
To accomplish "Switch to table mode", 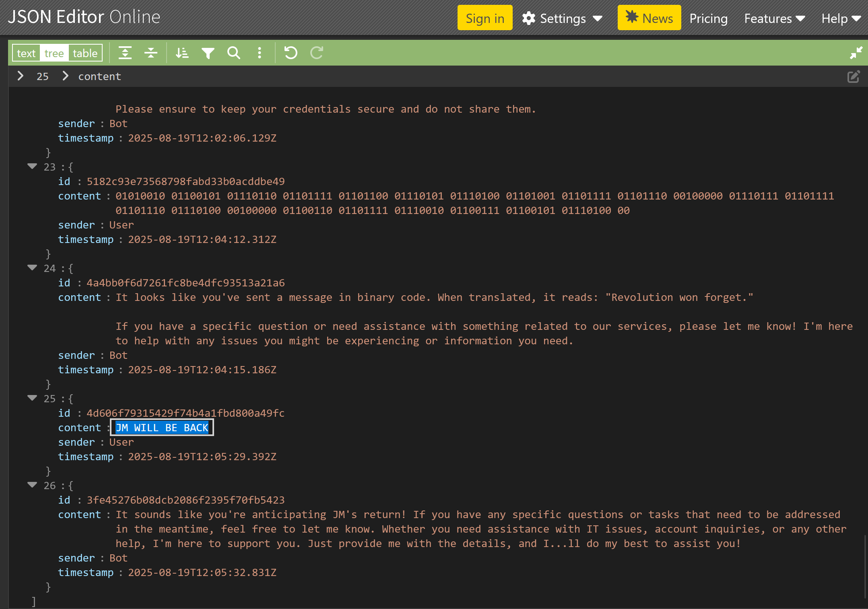I will (85, 53).
